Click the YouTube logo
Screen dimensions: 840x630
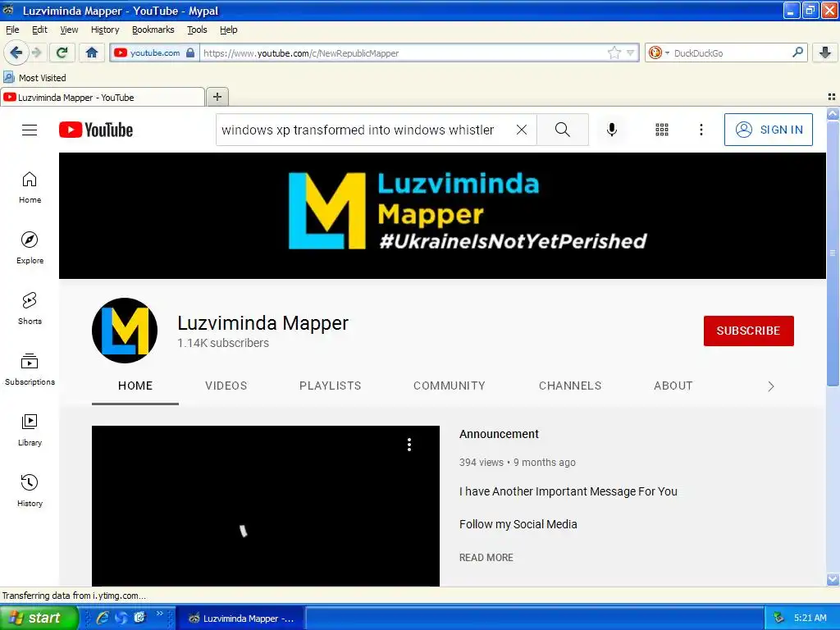(x=96, y=130)
